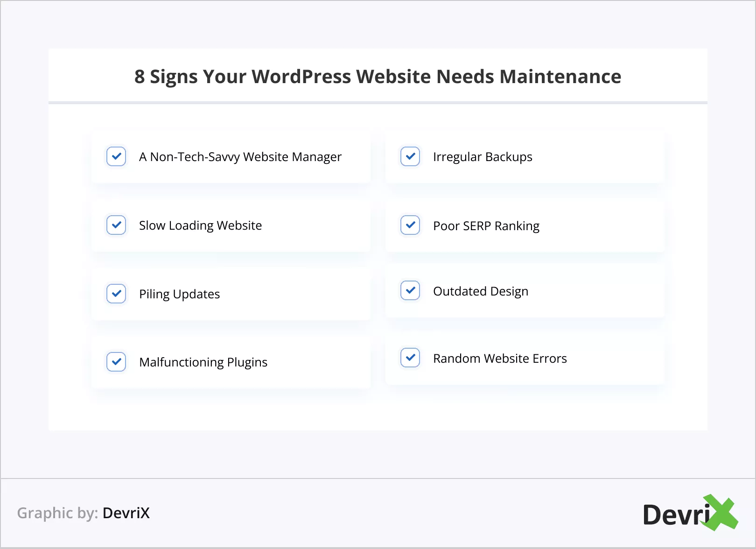This screenshot has height=549, width=756.
Task: Click the 'Outdated Design' label
Action: click(481, 291)
